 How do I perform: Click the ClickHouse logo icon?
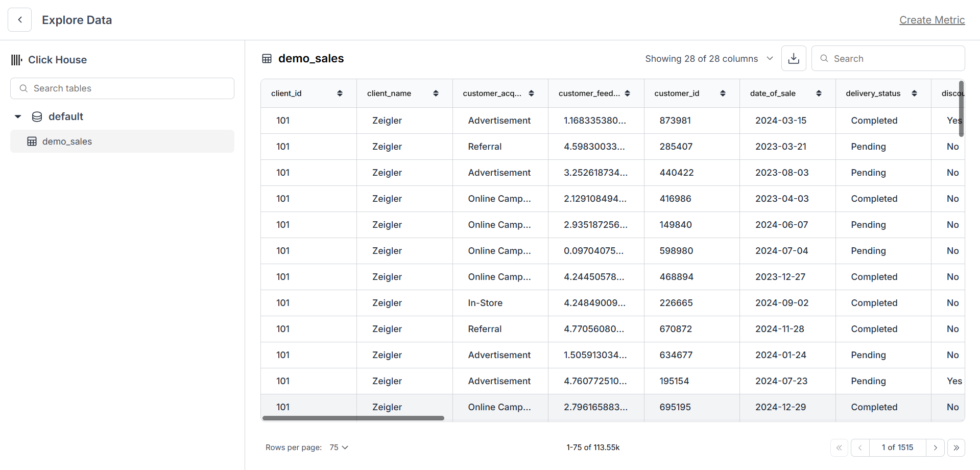coord(16,59)
